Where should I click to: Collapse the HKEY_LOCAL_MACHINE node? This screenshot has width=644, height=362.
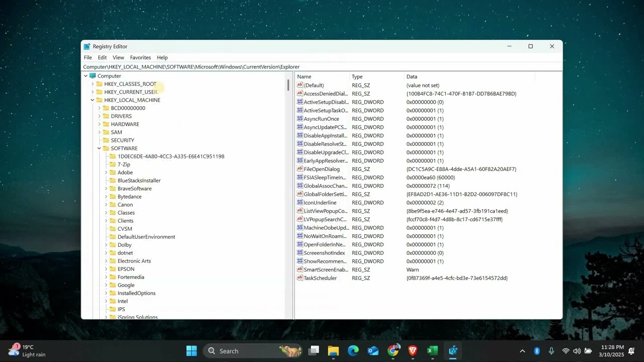[93, 100]
